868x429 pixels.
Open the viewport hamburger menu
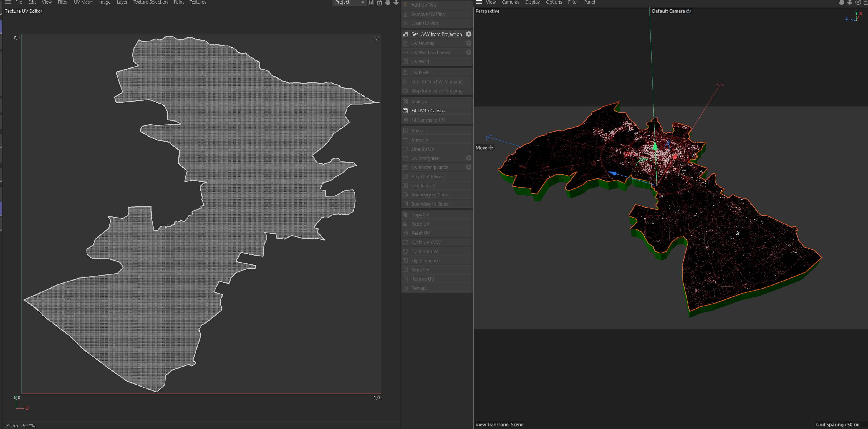479,2
